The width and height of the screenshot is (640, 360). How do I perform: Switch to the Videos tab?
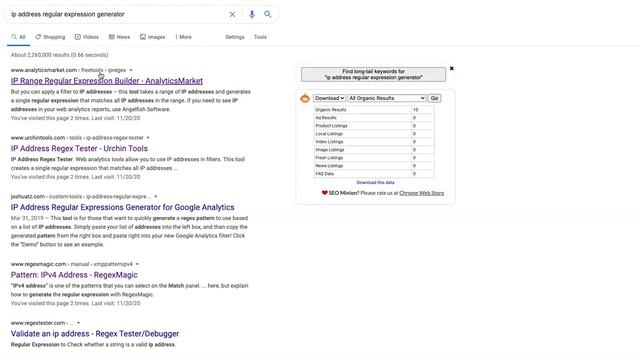pos(87,37)
